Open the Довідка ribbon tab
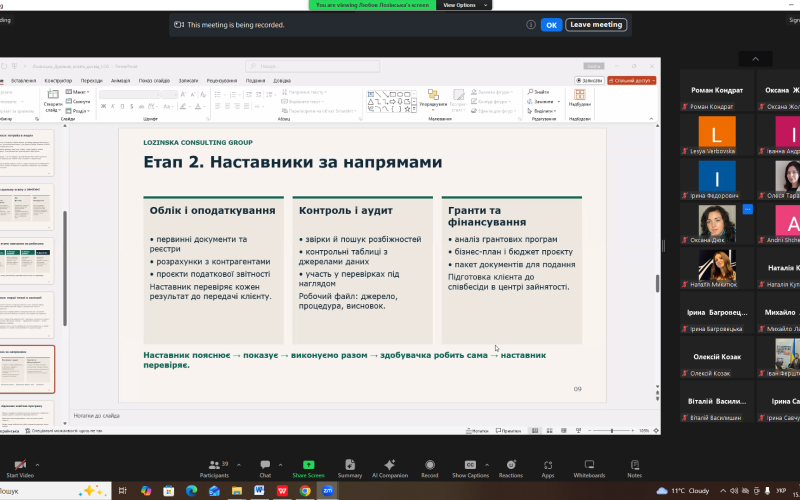The height and width of the screenshot is (500, 800). tap(282, 81)
